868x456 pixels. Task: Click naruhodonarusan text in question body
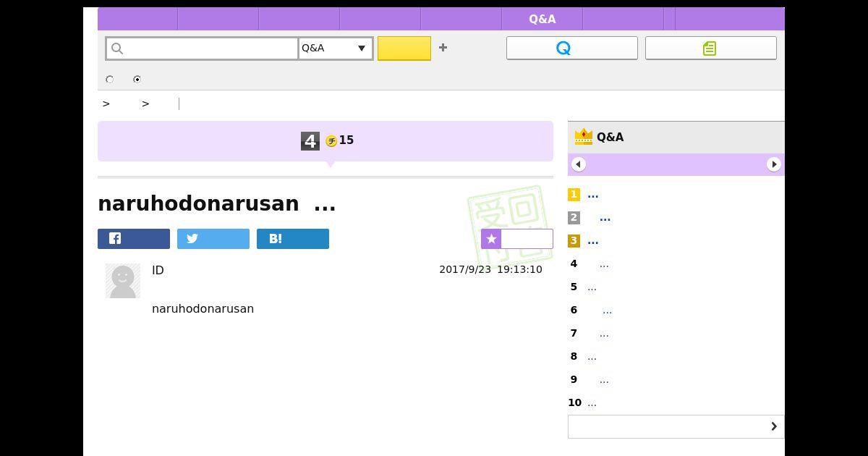click(x=203, y=309)
